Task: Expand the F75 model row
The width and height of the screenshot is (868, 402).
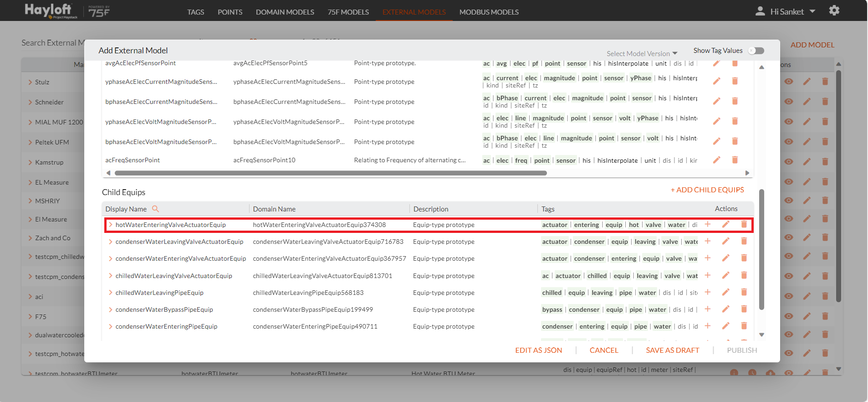Action: [x=30, y=317]
